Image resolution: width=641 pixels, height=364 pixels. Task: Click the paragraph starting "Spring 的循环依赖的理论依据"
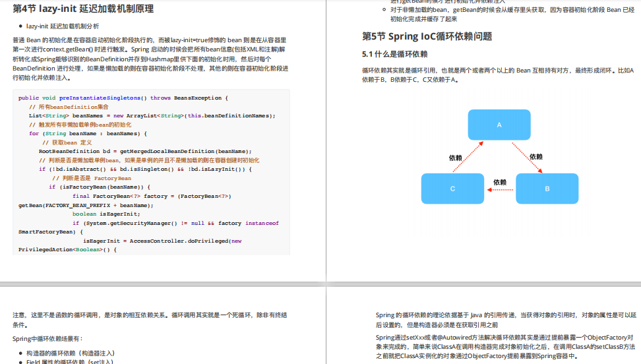tap(506, 320)
